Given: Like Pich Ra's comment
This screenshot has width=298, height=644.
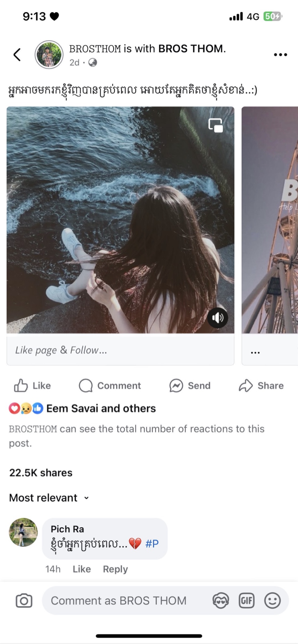Looking at the screenshot, I should coord(82,569).
